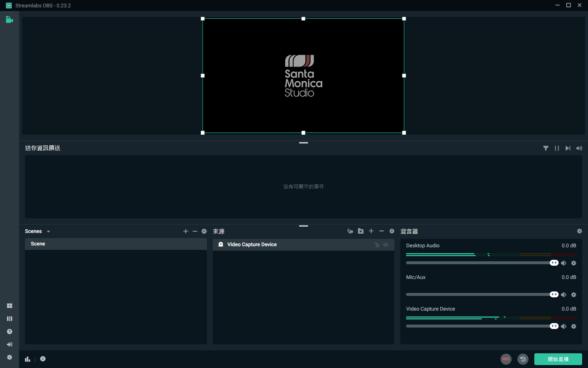Mute Video Capture Device audio
Viewport: 588px width, 368px height.
click(x=564, y=326)
